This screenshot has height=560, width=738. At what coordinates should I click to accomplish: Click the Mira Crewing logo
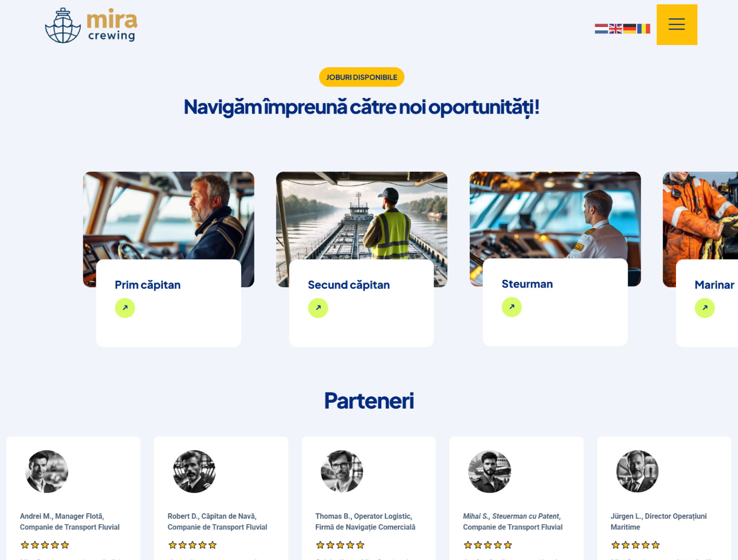click(91, 26)
